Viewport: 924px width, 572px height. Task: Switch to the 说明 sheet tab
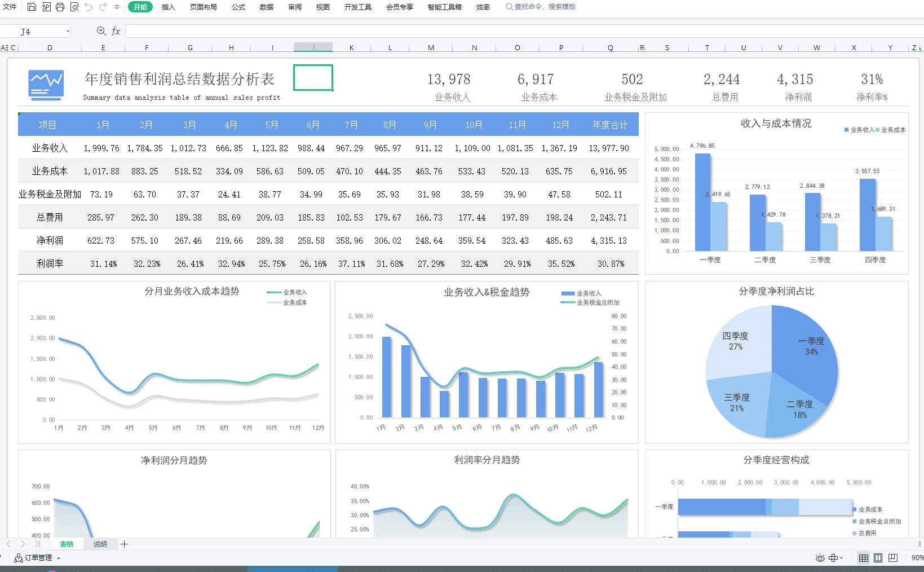pos(100,544)
